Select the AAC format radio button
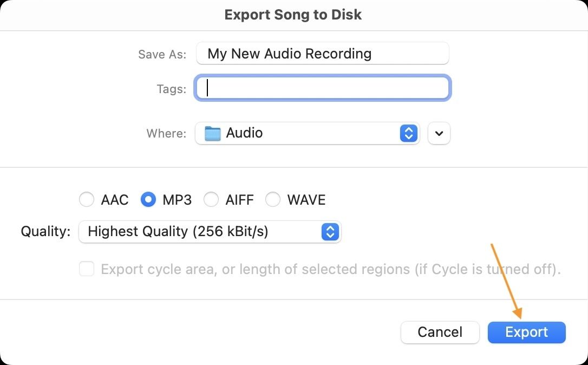Viewport: 588px width, 365px height. click(87, 200)
